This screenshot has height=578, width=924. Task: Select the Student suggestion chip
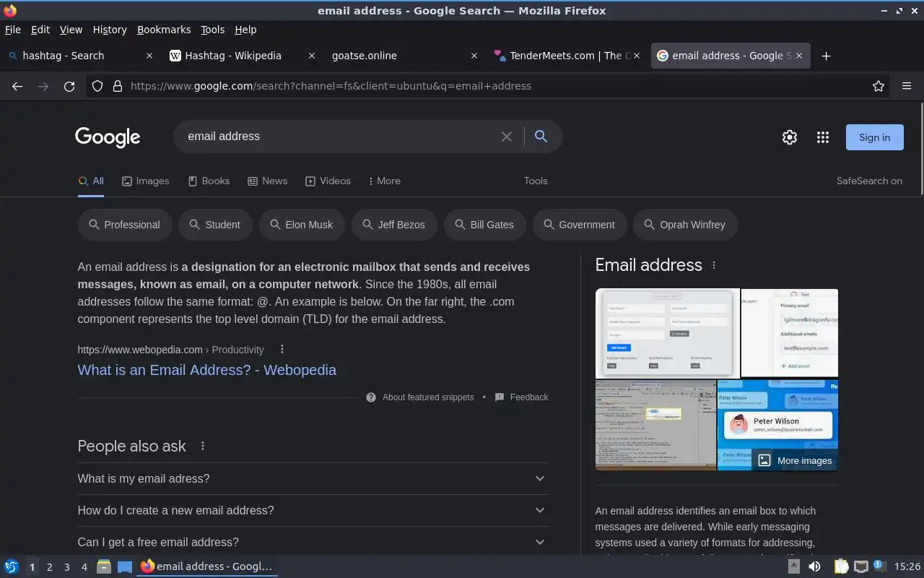click(215, 225)
